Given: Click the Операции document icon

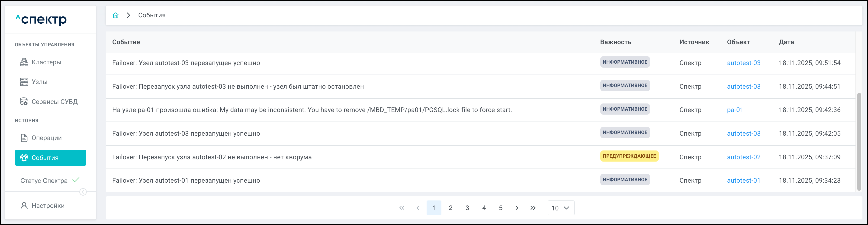Looking at the screenshot, I should pos(24,138).
